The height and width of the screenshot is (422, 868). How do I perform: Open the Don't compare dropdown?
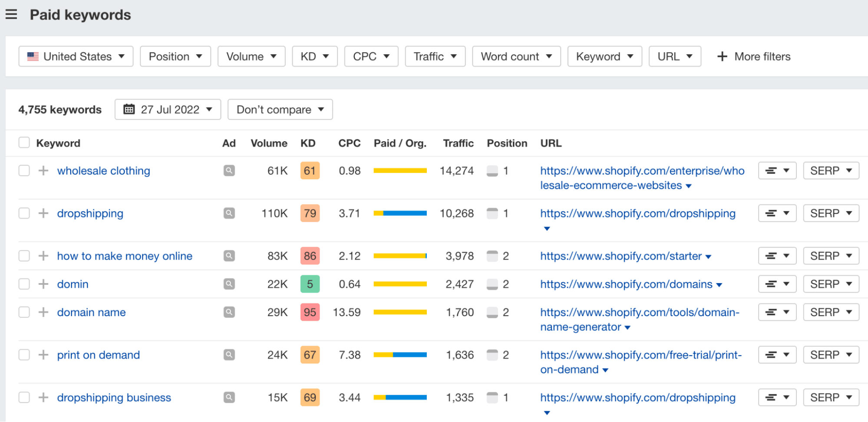280,109
